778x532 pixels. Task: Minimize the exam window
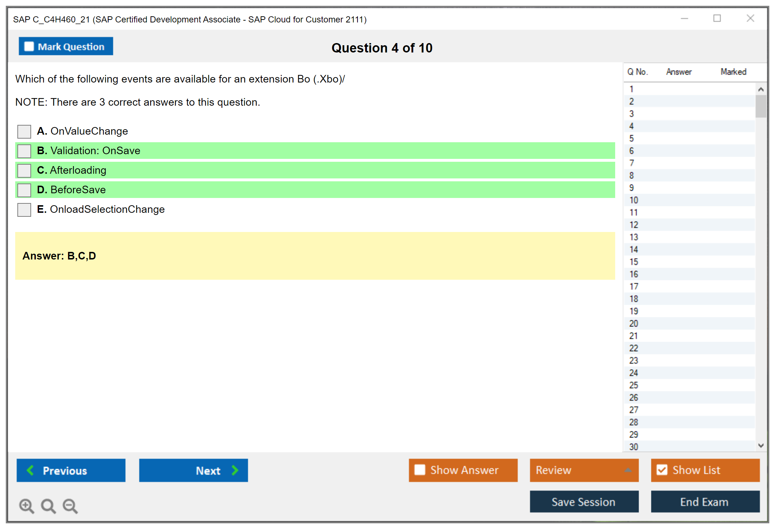pos(684,18)
